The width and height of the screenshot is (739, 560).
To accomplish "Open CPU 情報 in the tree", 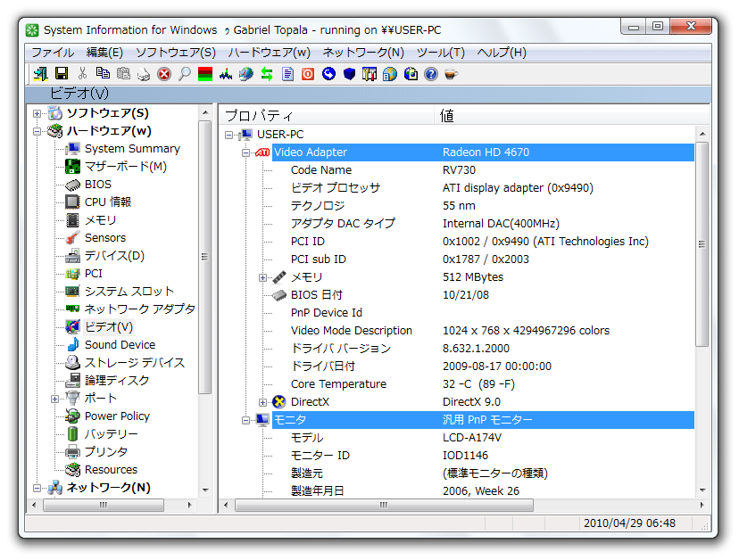I will click(x=108, y=202).
